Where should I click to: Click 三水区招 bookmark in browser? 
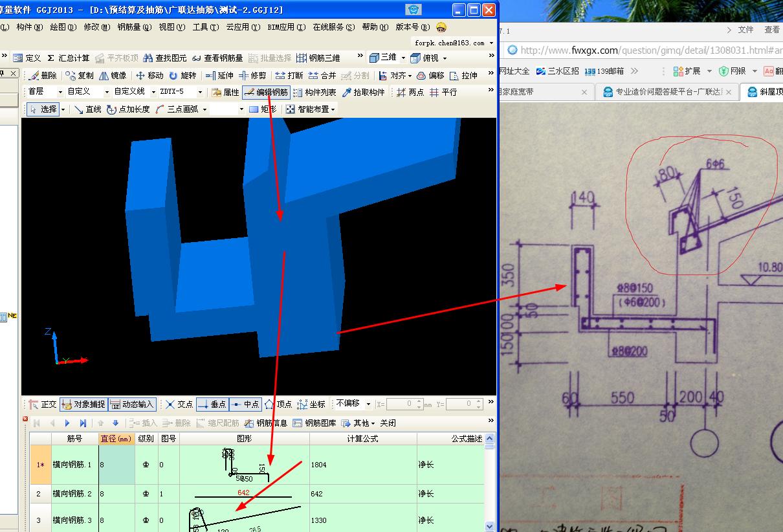pos(557,71)
